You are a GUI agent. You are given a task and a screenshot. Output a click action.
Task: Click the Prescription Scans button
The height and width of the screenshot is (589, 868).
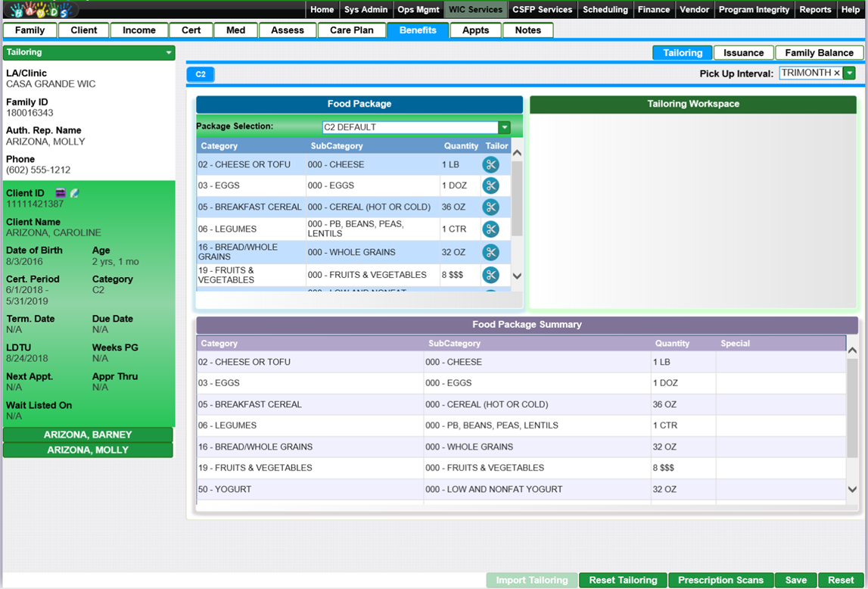tap(720, 580)
